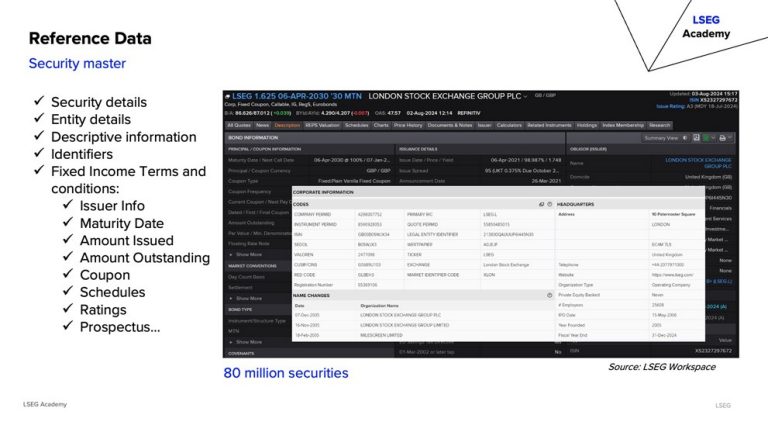Image resolution: width=768 pixels, height=432 pixels.
Task: Select the 07-Dec-2005 name change row
Action: [x=423, y=315]
